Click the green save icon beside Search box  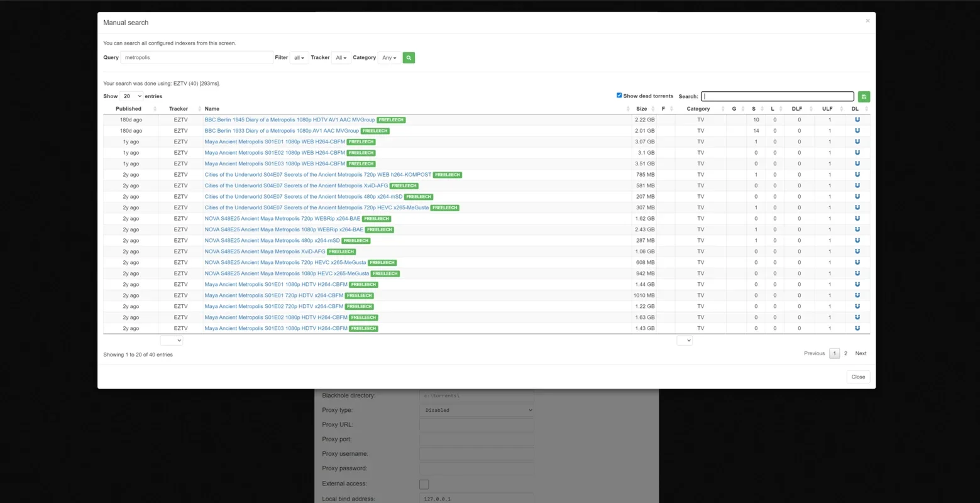tap(864, 97)
